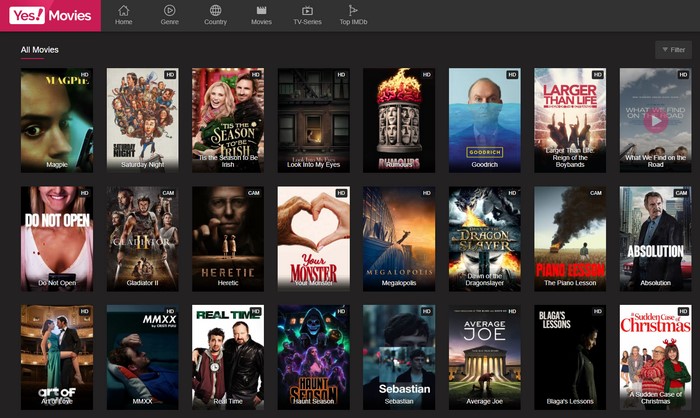This screenshot has width=700, height=418.
Task: Open the Art of Love movie poster
Action: (x=57, y=357)
